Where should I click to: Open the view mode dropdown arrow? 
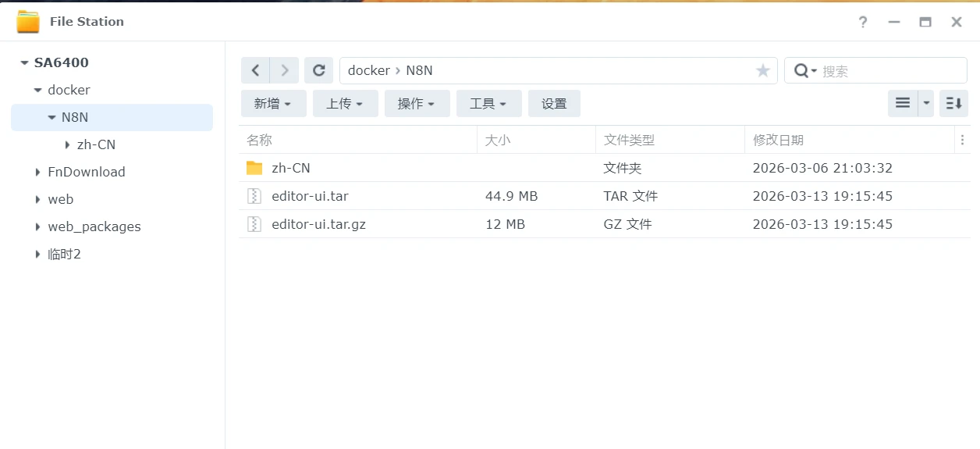pyautogui.click(x=926, y=103)
